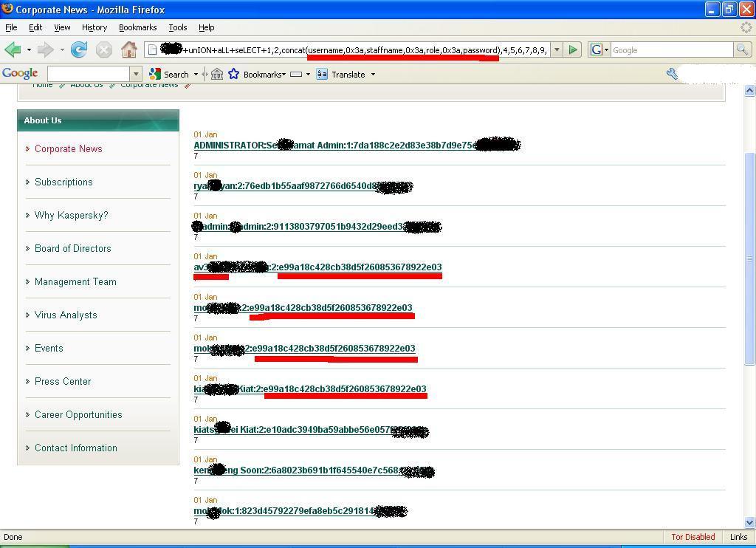Open the forward history dropdown arrow
756x548 pixels.
tap(62, 49)
